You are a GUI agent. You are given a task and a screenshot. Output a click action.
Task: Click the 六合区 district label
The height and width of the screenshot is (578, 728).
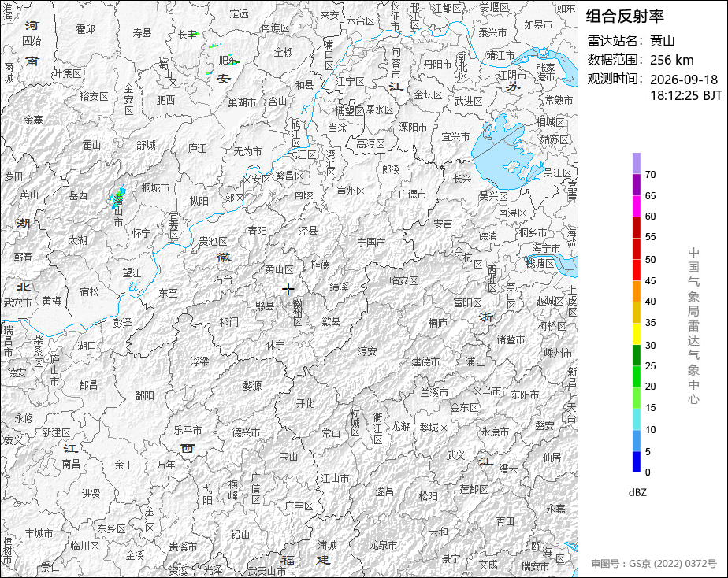point(361,21)
